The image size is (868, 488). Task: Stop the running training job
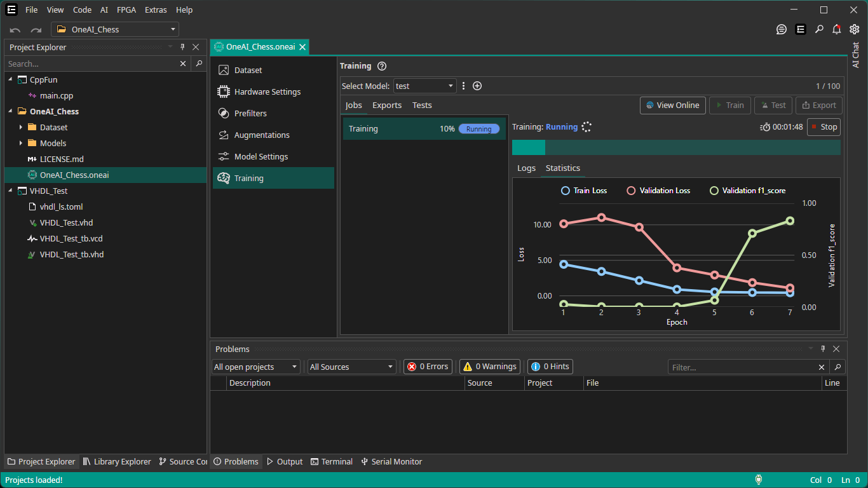[x=824, y=126]
